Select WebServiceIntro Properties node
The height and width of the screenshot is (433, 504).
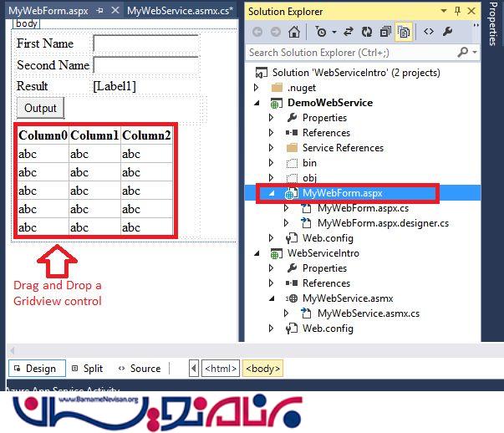coord(324,268)
